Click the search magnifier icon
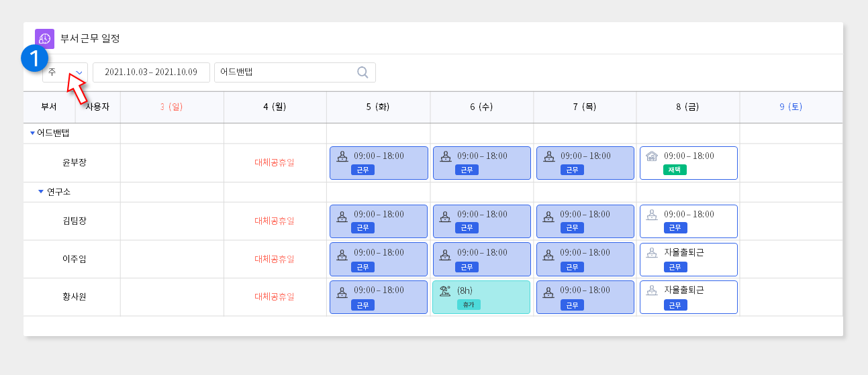868x375 pixels. pyautogui.click(x=363, y=72)
